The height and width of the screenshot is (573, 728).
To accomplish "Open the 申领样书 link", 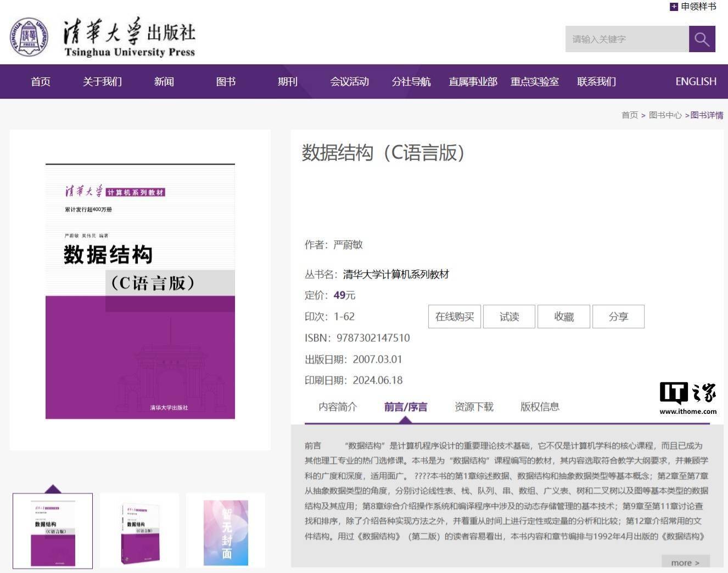I will [x=698, y=7].
